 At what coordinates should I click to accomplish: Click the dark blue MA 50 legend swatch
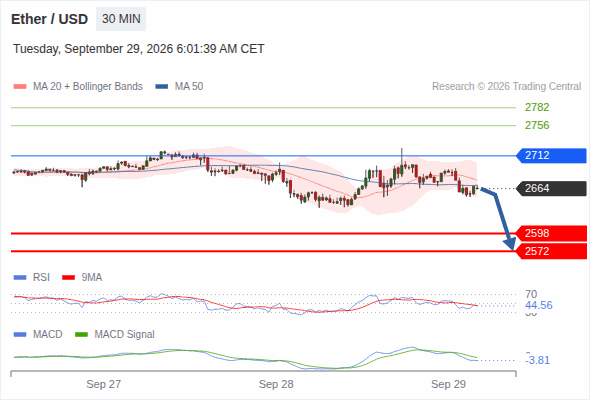click(162, 87)
